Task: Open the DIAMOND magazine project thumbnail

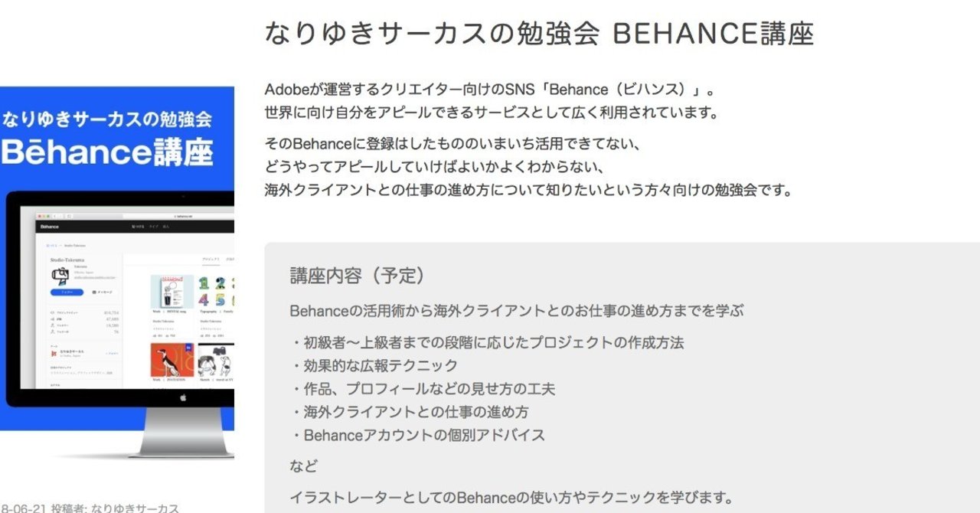Action: pos(171,292)
